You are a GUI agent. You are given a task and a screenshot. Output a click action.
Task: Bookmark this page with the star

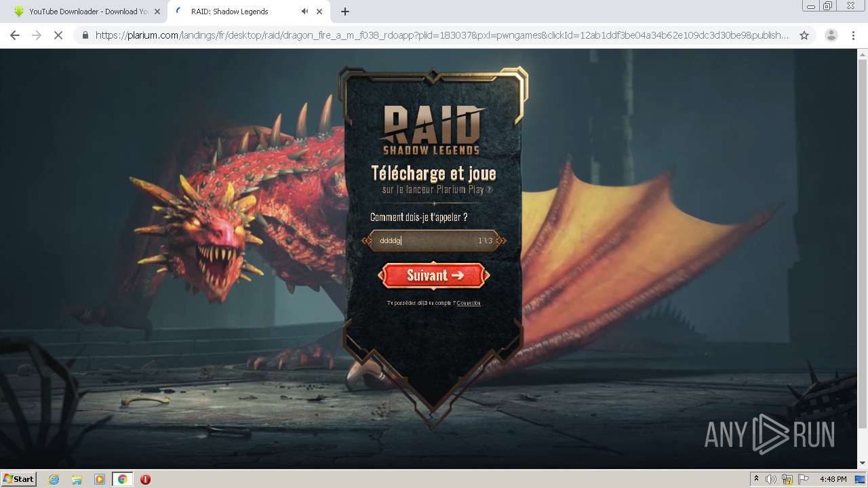click(x=804, y=35)
